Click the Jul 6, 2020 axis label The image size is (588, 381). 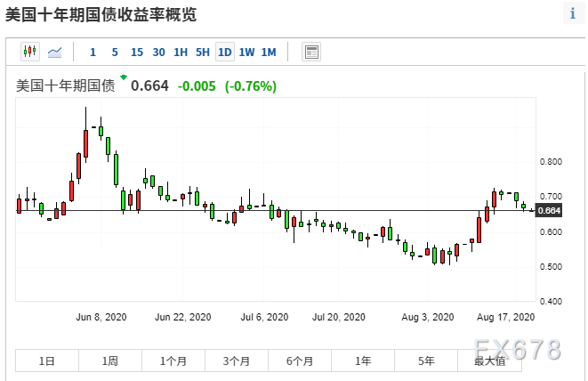264,317
